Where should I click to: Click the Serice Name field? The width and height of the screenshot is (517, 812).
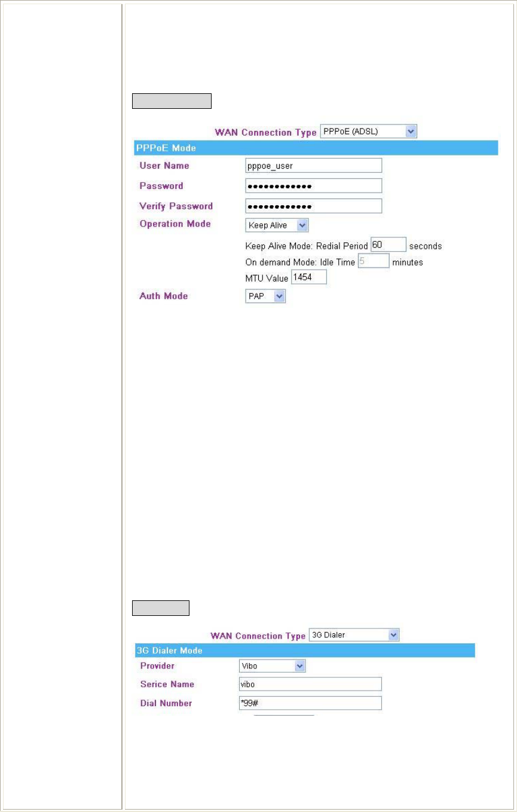[310, 684]
